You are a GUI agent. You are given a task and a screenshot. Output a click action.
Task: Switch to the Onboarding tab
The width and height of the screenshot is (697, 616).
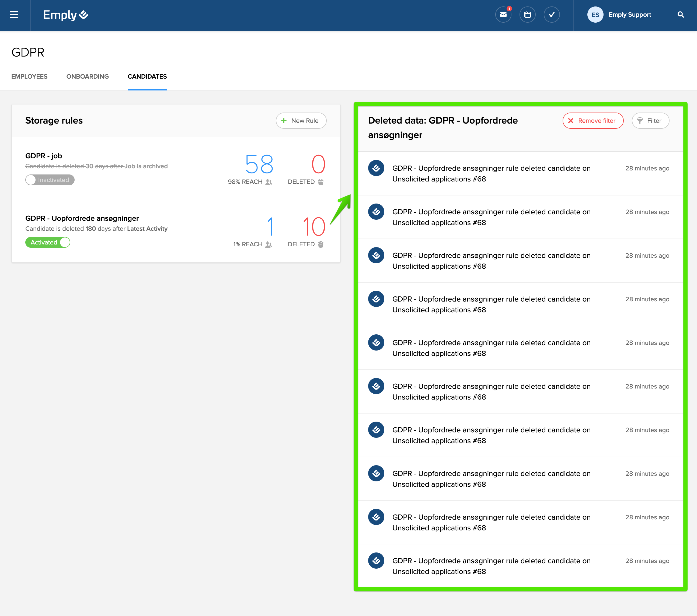[87, 76]
